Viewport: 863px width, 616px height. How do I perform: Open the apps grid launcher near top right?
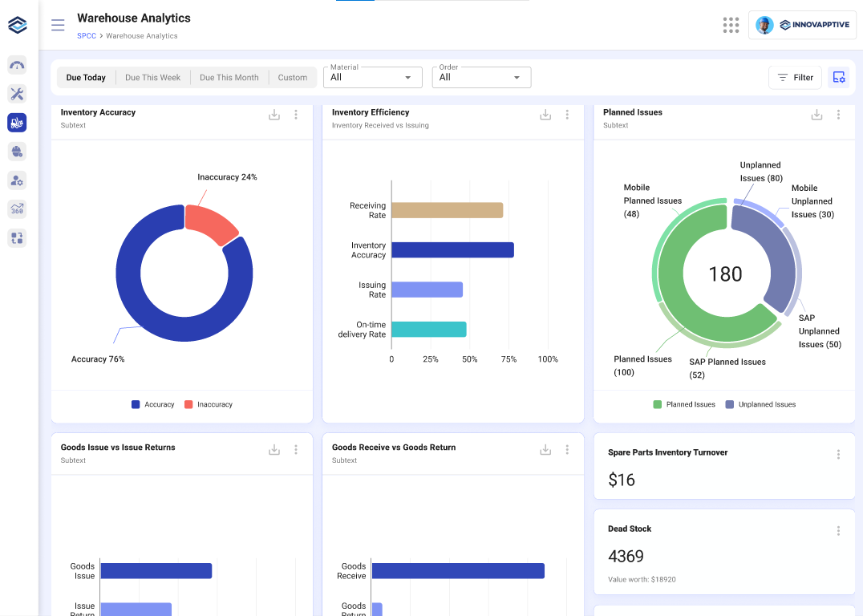(x=731, y=25)
